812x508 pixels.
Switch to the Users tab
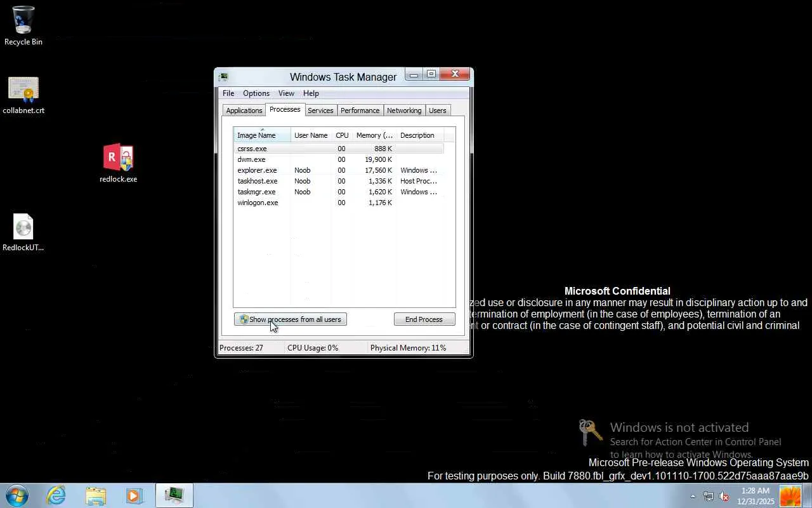438,110
